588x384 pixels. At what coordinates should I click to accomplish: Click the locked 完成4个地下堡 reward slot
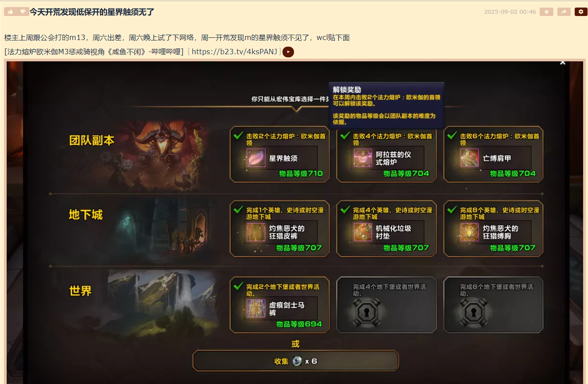click(386, 304)
